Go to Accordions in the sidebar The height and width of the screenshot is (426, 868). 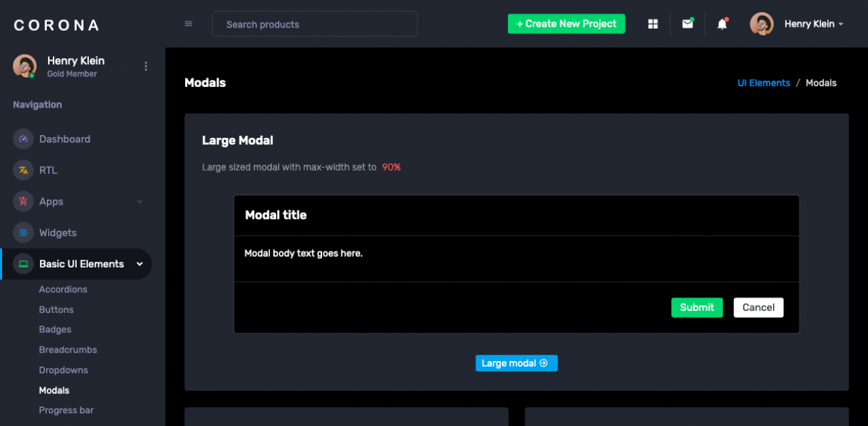pos(63,290)
